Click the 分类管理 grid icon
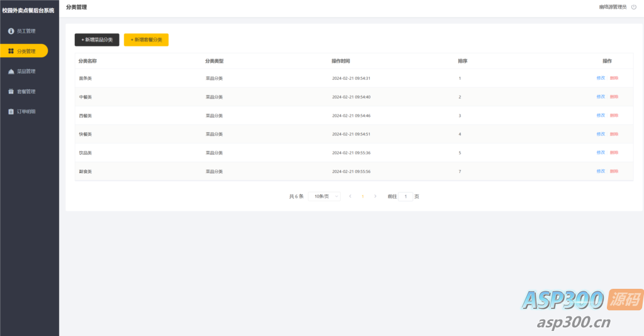 11,51
